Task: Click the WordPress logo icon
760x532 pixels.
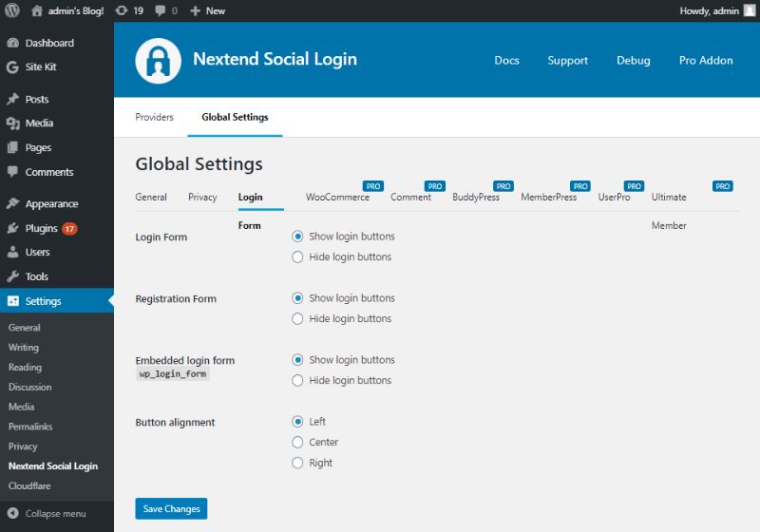Action: pos(12,10)
